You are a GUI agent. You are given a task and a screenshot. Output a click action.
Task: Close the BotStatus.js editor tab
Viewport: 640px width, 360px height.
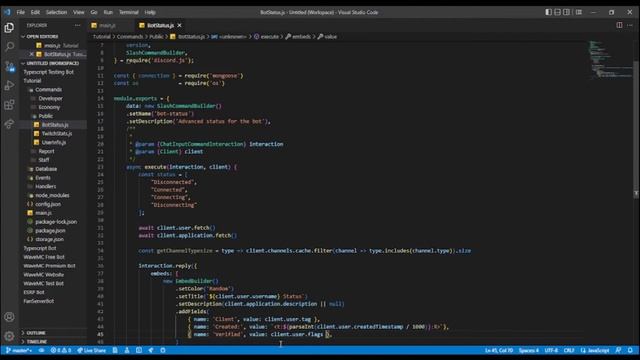(x=179, y=25)
